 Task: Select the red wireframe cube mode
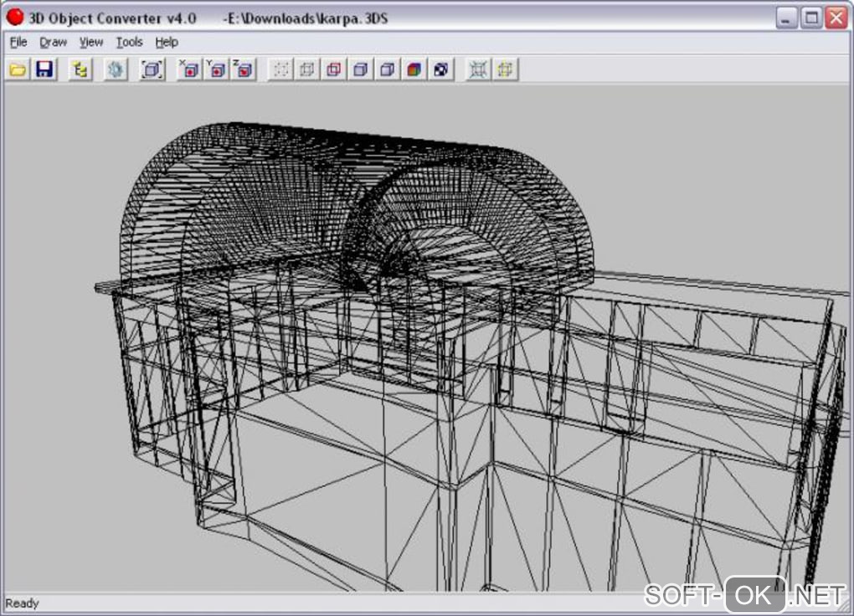[x=334, y=69]
